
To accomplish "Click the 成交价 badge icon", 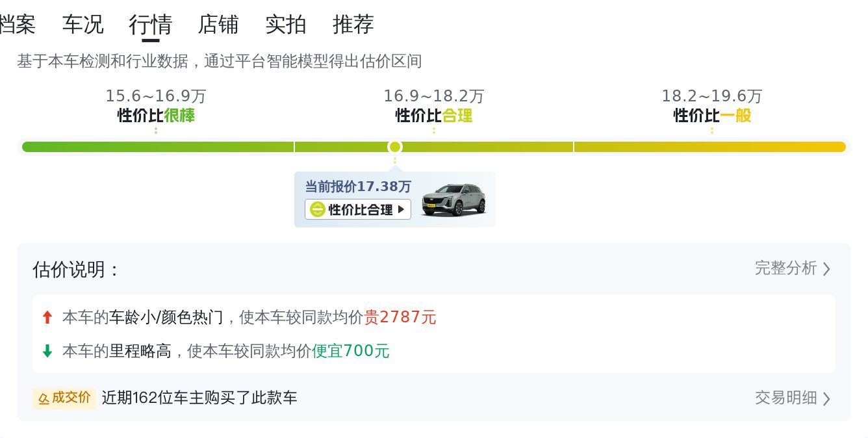I will tap(44, 398).
